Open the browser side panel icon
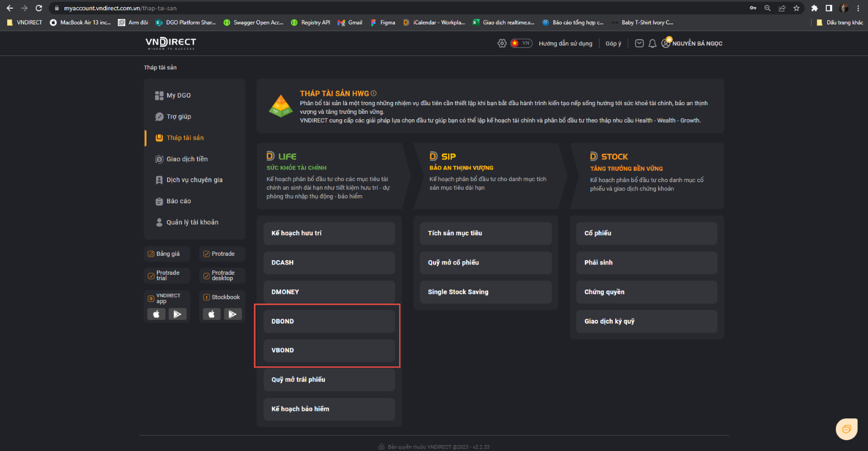This screenshot has height=451, width=868. coord(829,8)
